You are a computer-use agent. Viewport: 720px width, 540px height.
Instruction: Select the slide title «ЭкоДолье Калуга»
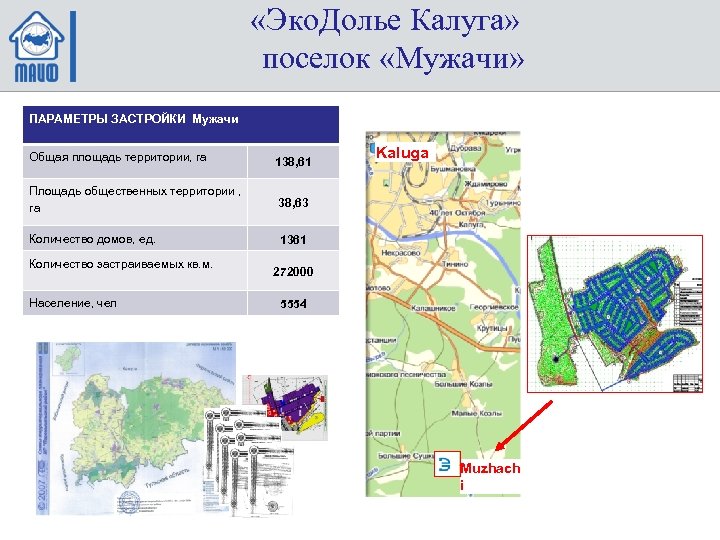385,21
